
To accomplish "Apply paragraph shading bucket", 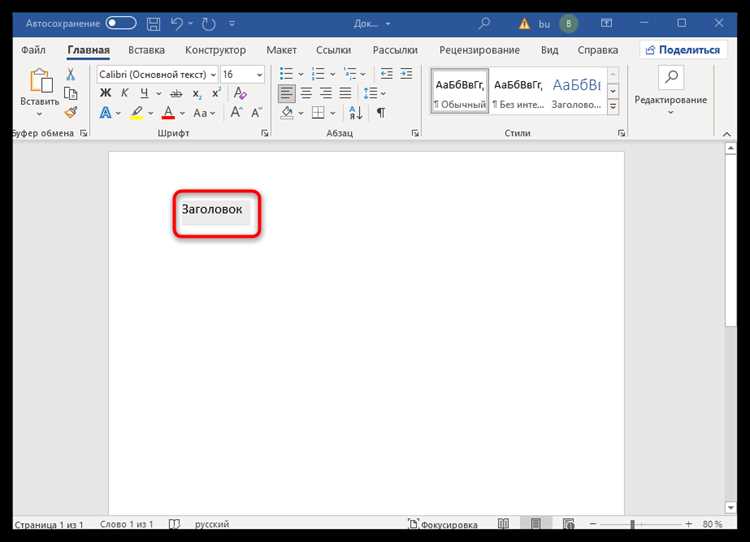I will 287,113.
